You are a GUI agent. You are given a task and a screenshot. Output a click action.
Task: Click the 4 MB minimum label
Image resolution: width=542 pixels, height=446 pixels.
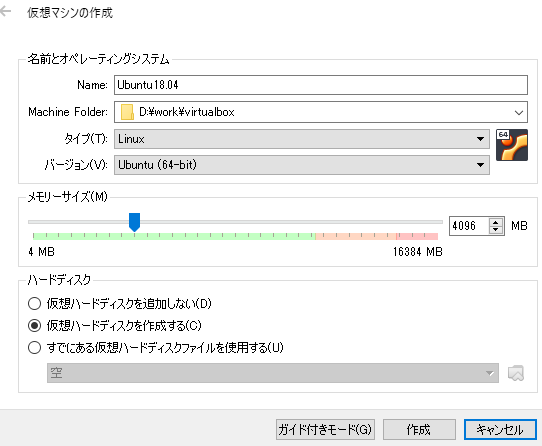click(x=41, y=252)
